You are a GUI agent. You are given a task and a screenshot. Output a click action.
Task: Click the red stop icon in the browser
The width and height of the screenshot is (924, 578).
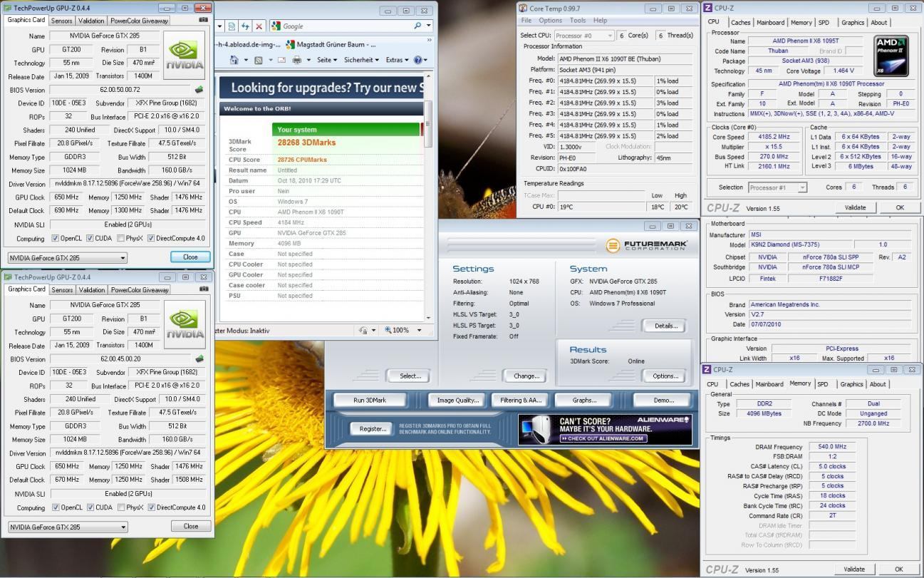259,26
